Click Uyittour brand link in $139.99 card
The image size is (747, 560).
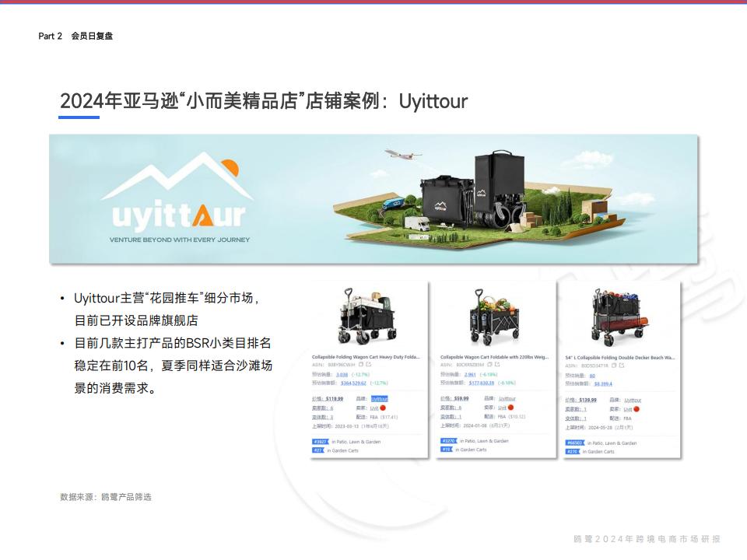coord(633,400)
